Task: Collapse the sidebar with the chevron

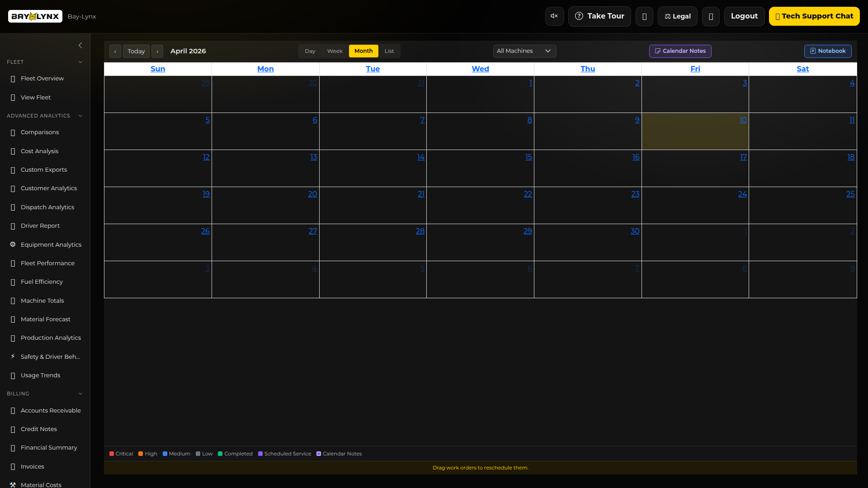Action: [80, 45]
